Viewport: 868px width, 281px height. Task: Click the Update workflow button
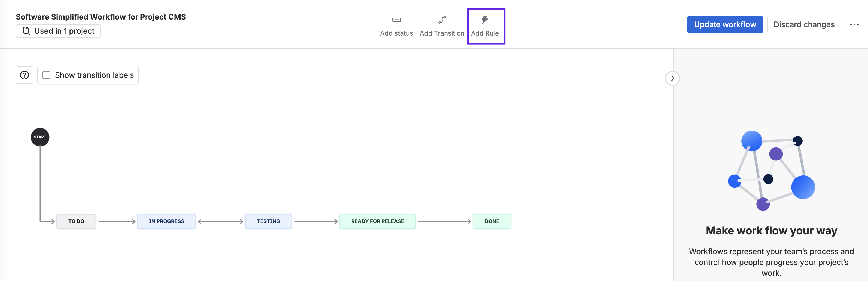coord(725,24)
